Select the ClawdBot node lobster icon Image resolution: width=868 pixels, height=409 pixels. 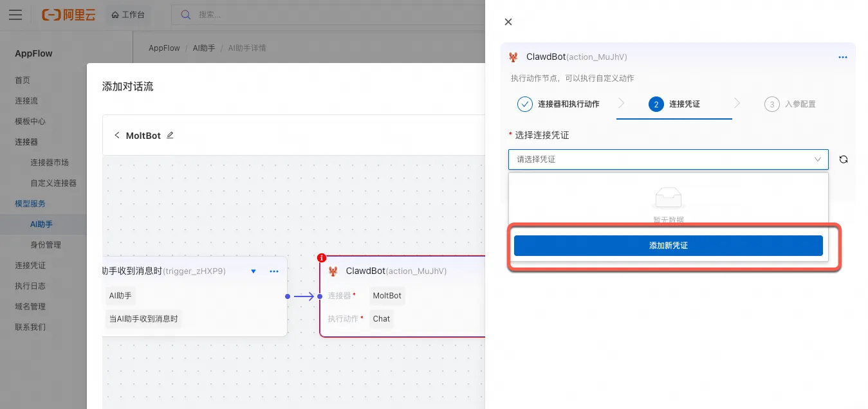click(333, 271)
